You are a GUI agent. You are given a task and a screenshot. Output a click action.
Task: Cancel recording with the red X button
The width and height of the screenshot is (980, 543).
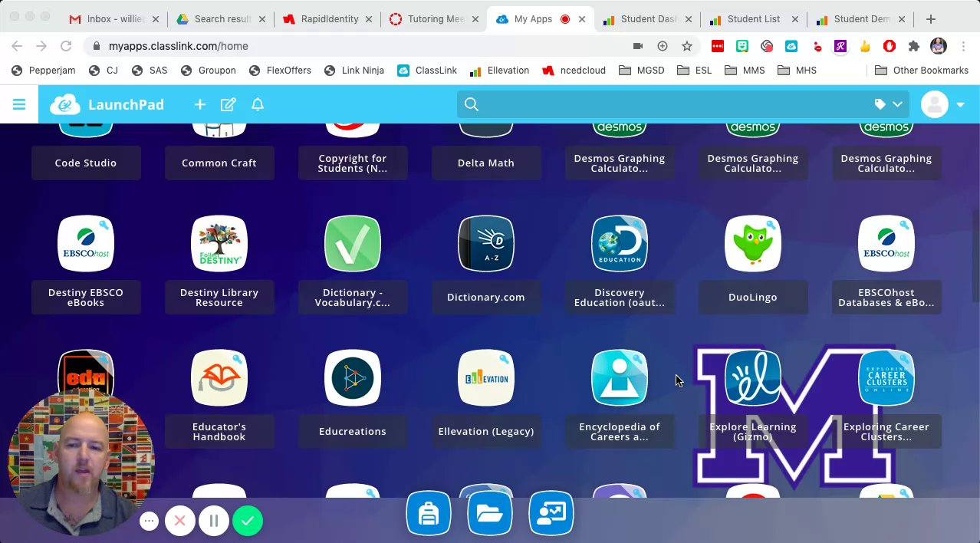coord(180,521)
